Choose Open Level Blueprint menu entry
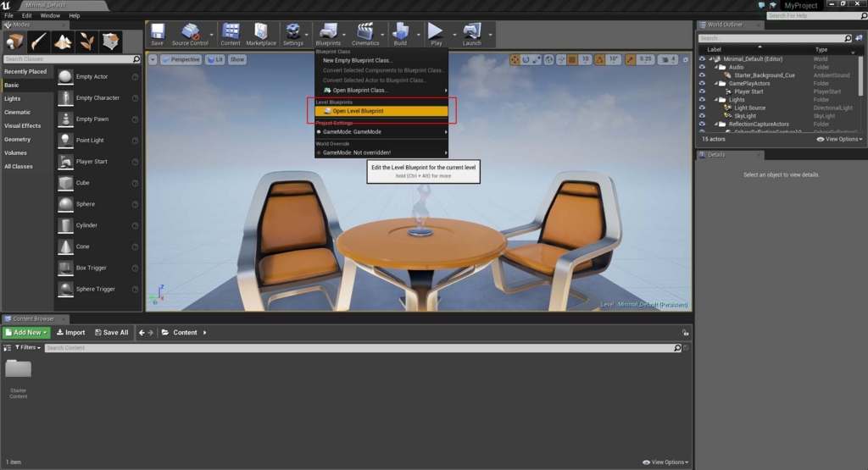This screenshot has height=470, width=868. (x=381, y=111)
